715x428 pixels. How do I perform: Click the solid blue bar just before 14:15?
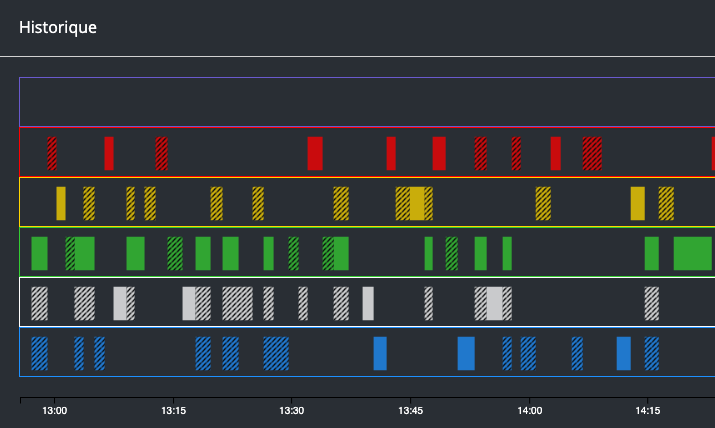[x=624, y=353]
